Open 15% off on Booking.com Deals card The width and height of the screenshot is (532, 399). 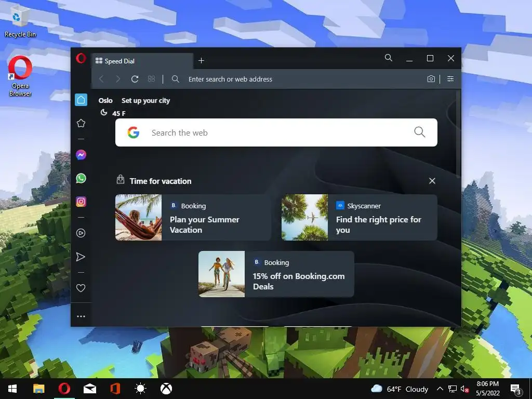pos(276,274)
